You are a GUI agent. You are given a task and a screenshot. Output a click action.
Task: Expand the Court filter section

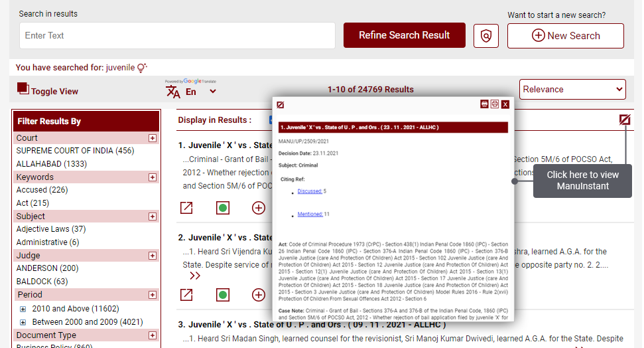click(x=153, y=138)
